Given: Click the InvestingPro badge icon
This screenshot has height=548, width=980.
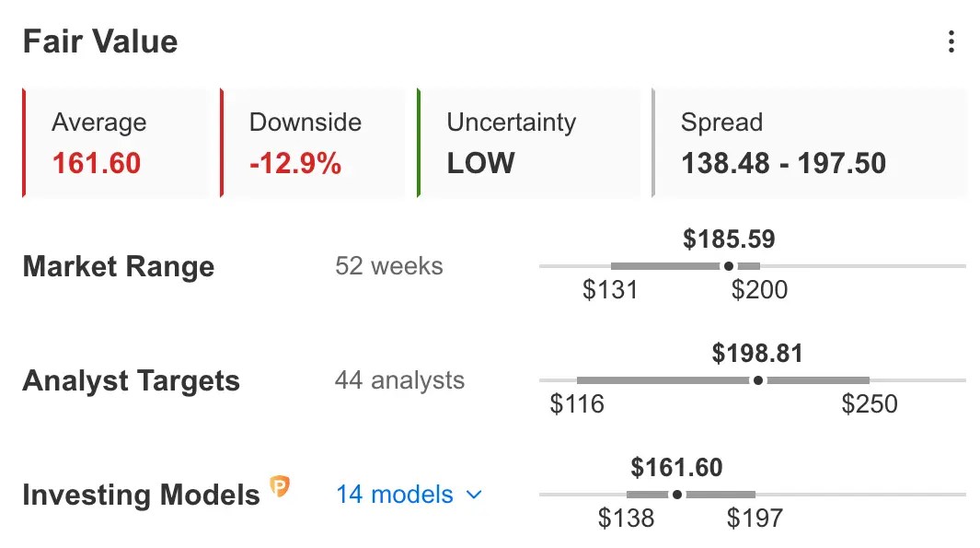Looking at the screenshot, I should point(280,485).
